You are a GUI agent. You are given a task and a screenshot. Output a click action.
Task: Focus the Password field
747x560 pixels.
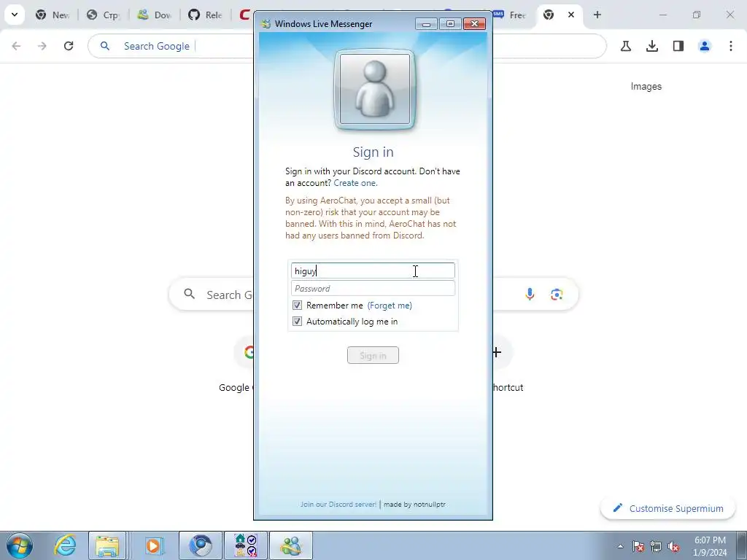coord(373,289)
